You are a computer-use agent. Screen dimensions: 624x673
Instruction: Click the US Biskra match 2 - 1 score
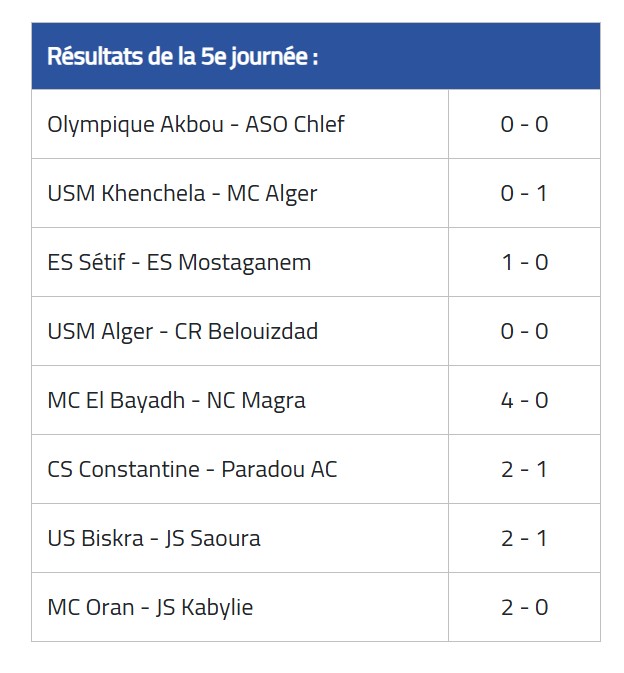(524, 538)
